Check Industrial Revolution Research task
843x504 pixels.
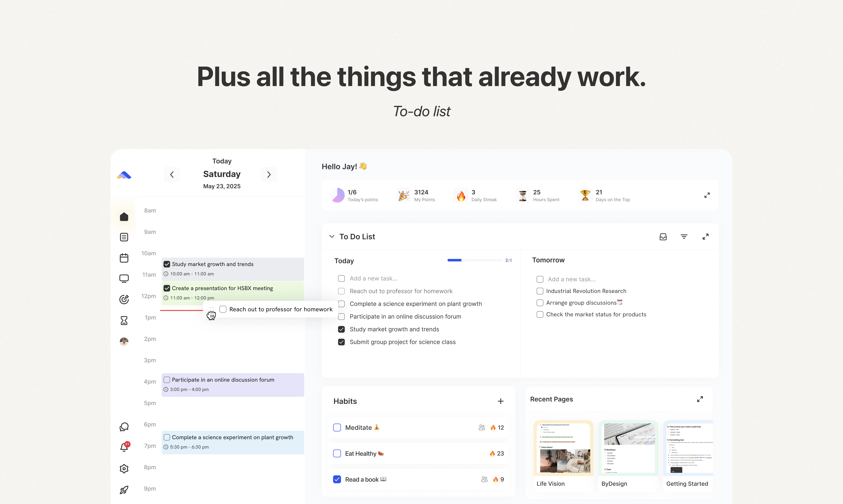pyautogui.click(x=540, y=291)
